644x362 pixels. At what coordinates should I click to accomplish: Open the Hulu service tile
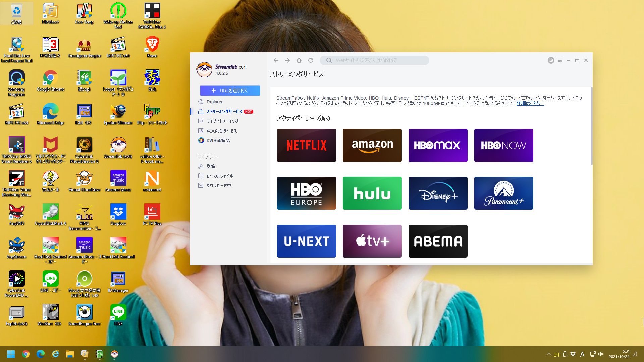(372, 193)
